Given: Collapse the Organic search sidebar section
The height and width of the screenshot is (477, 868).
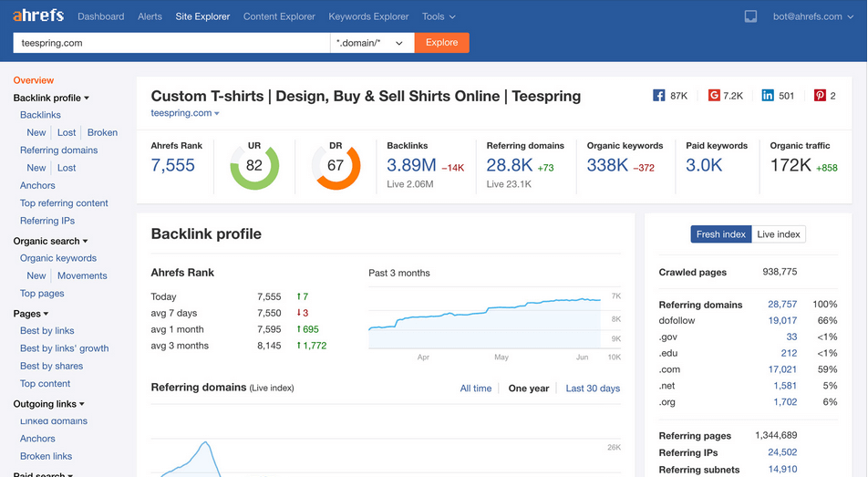Looking at the screenshot, I should [50, 241].
